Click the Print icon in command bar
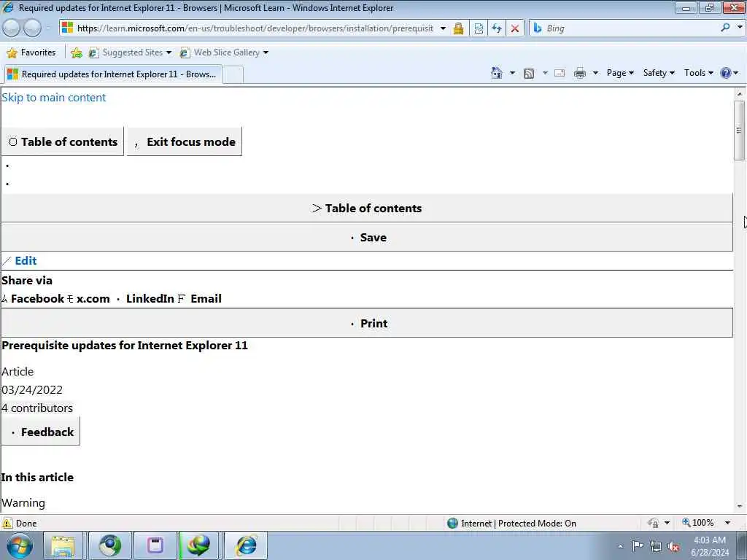The height and width of the screenshot is (560, 747). [x=580, y=73]
